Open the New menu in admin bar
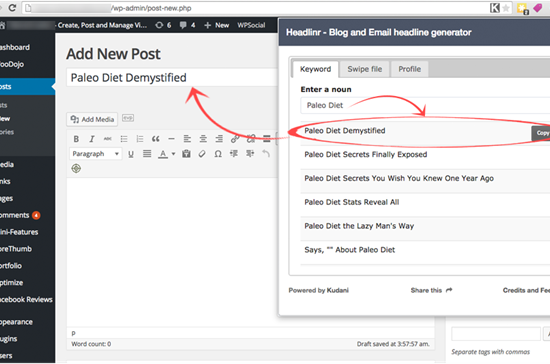 pos(217,25)
